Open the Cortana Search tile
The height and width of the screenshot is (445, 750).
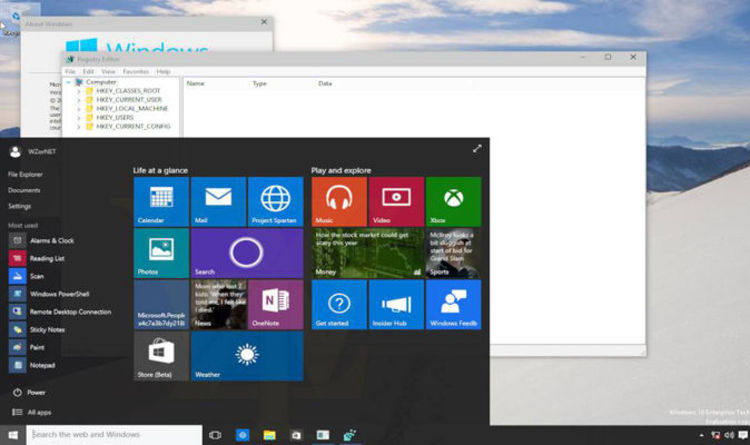tap(247, 253)
